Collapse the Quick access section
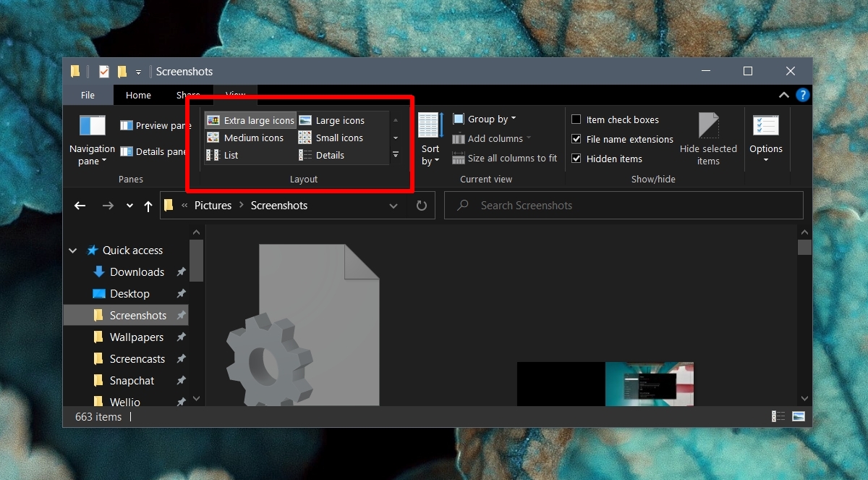The width and height of the screenshot is (868, 480). pos(72,250)
